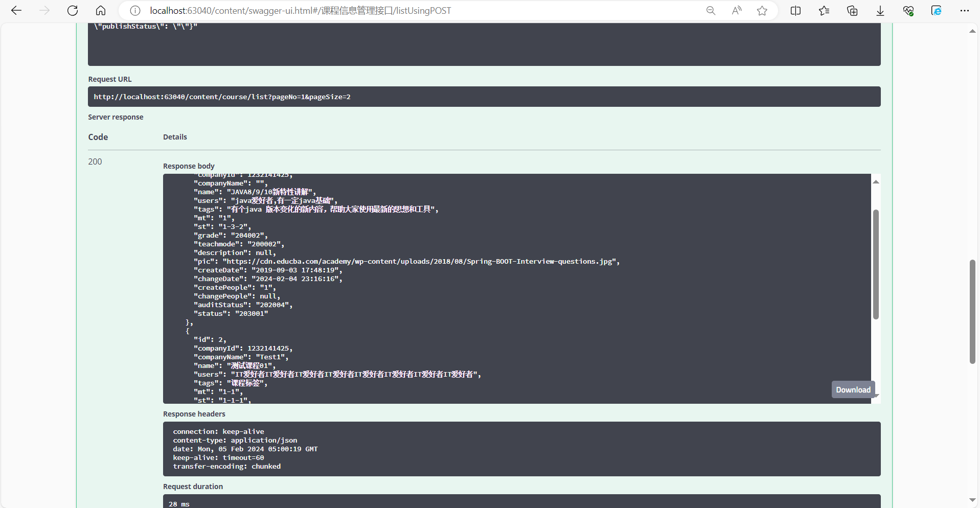The width and height of the screenshot is (980, 508).
Task: Click the "tags": "课程标签" line
Action: pos(231,383)
